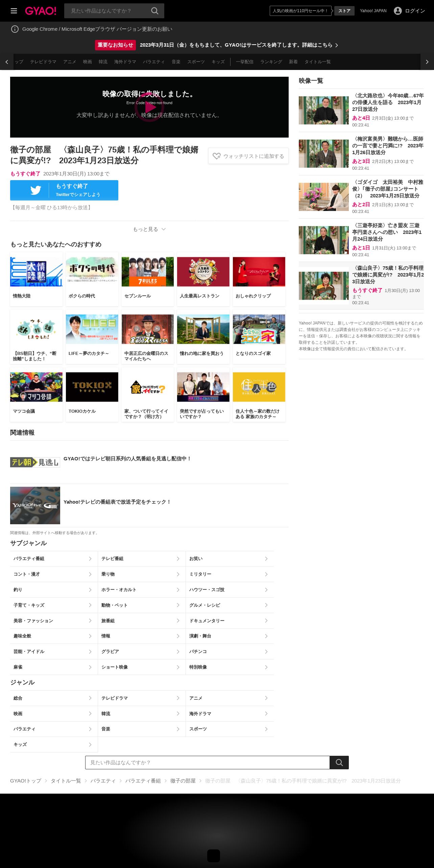Open the hamburger menu in header
The image size is (434, 868).
pyautogui.click(x=14, y=11)
